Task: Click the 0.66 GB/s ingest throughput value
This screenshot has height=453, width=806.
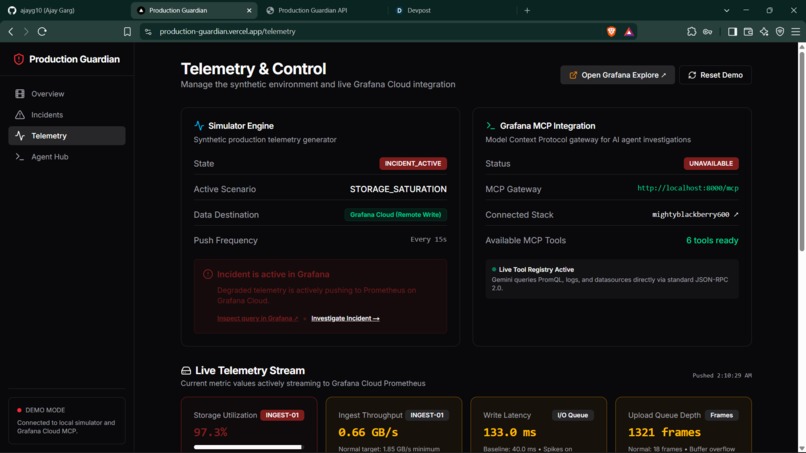Action: pyautogui.click(x=368, y=432)
